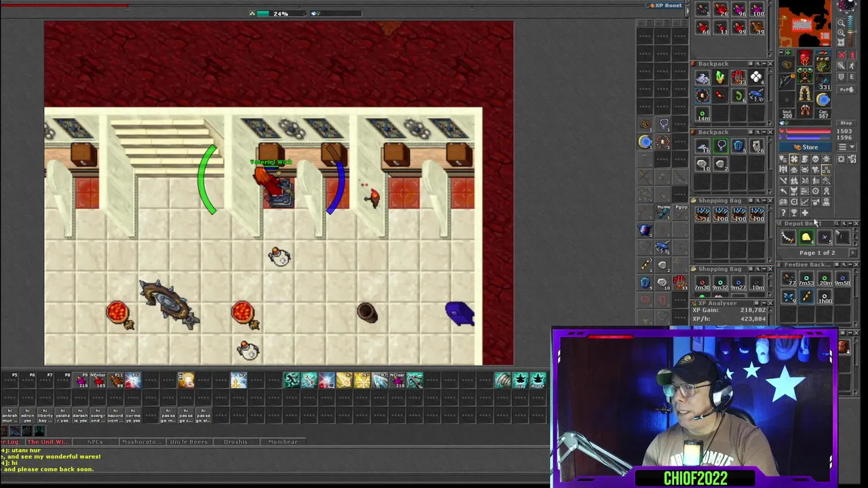
Task: Select the 1h00 item in Festive Backpack
Action: tap(824, 297)
